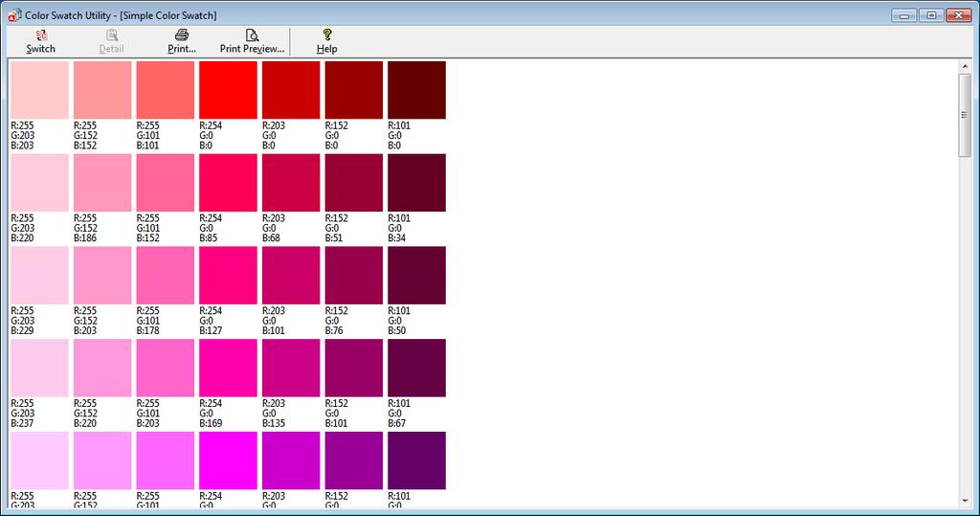Maximize the Color Swatch Utility window

pyautogui.click(x=931, y=15)
